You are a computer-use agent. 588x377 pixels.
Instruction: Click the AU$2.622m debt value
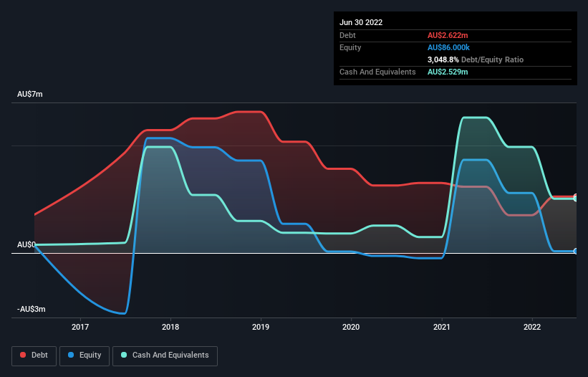pos(448,35)
